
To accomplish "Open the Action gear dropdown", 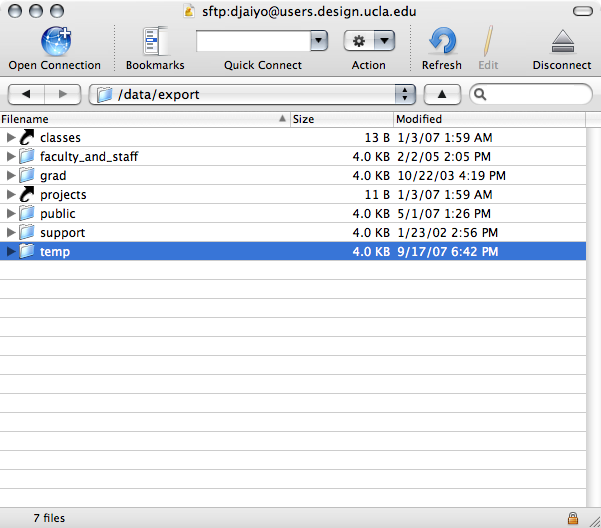I will click(368, 41).
